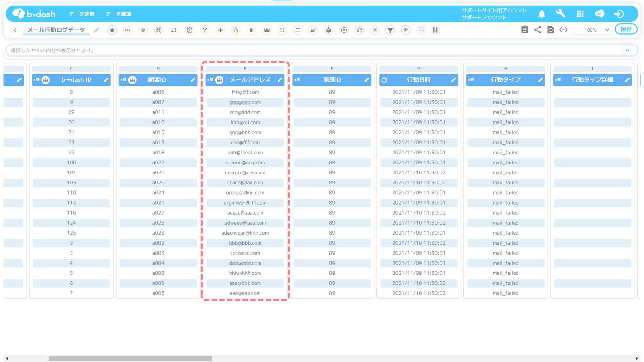The height and width of the screenshot is (362, 644).
Task: Click the b→dash logo
Action: pyautogui.click(x=33, y=14)
